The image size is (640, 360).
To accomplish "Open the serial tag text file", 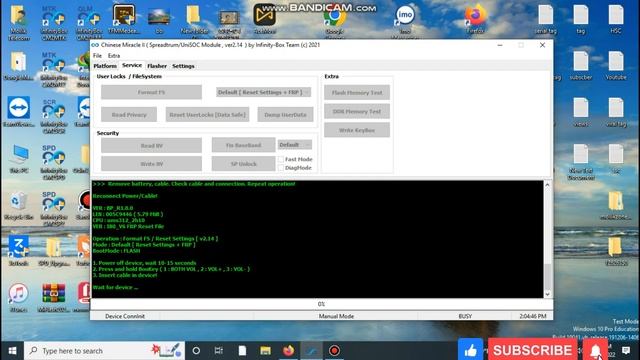I will pyautogui.click(x=546, y=20).
